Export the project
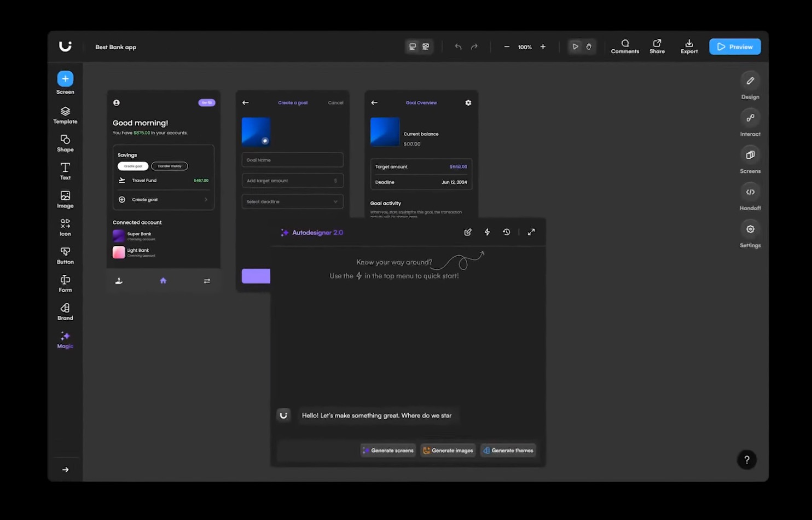This screenshot has height=520, width=812. pyautogui.click(x=689, y=47)
